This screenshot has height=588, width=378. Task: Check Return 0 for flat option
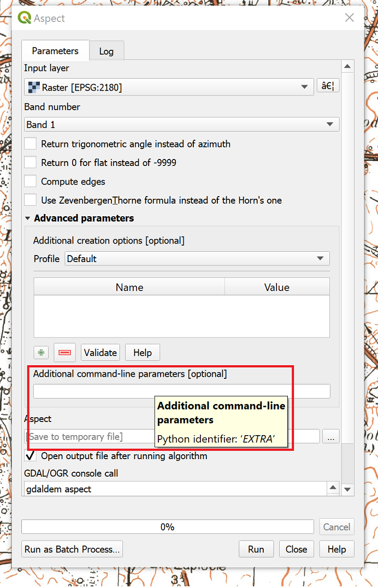[x=31, y=163]
